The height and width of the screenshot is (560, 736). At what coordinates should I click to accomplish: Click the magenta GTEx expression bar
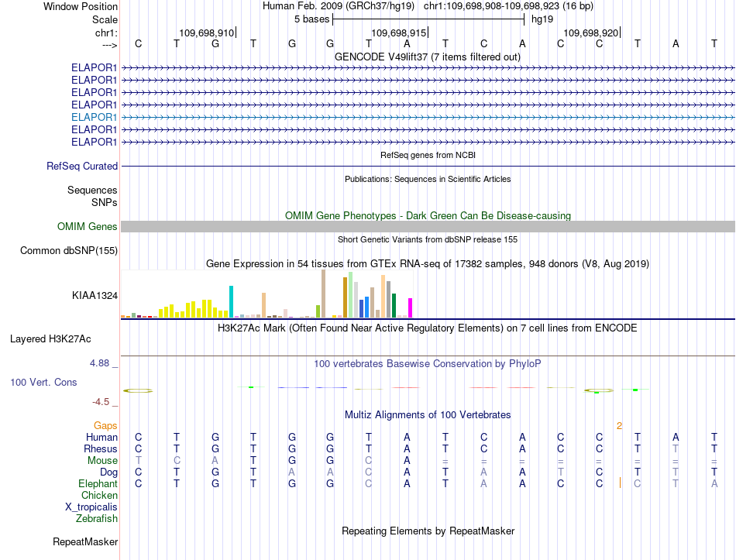click(411, 308)
